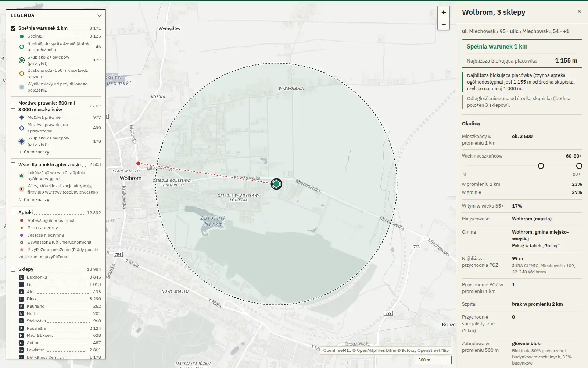Screen dimensions: 588x368
Task: Zoom in the map with plus button
Action: tap(444, 13)
